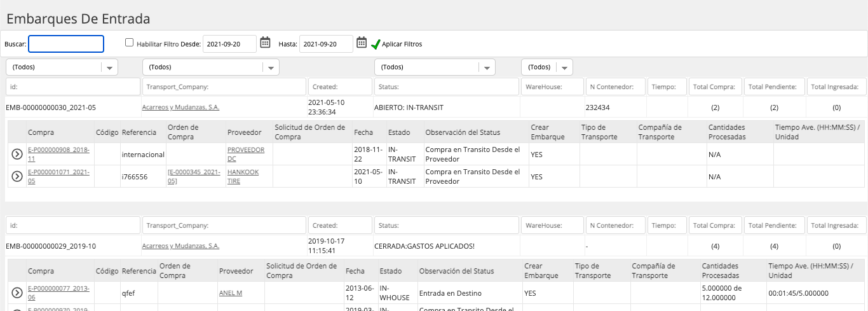The image size is (868, 311).
Task: Click status CERRADA:GASTOS APLICADOS!
Action: pyautogui.click(x=424, y=245)
